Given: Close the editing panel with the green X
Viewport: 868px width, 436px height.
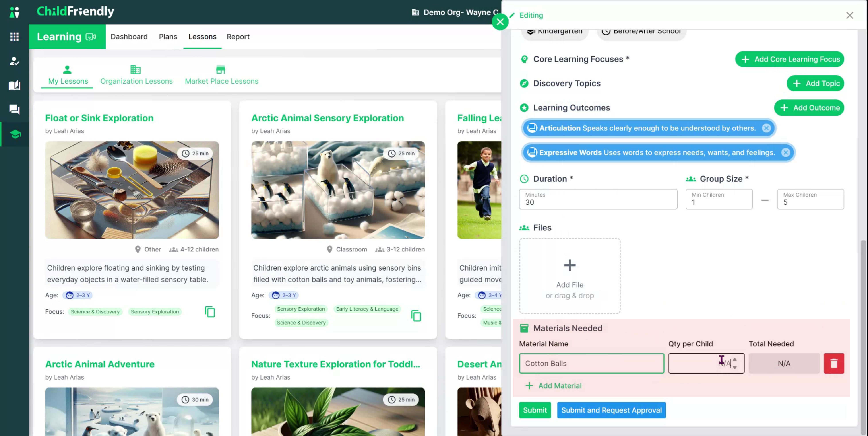Looking at the screenshot, I should (500, 22).
